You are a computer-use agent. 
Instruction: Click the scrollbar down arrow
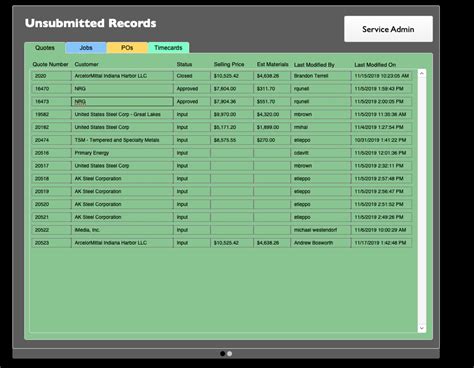422,328
